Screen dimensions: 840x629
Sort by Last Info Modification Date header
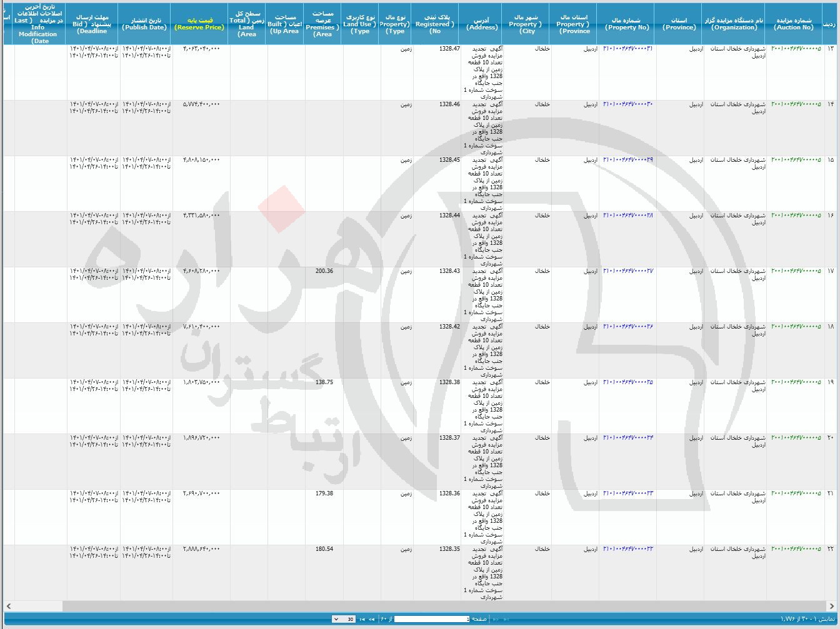[39, 23]
